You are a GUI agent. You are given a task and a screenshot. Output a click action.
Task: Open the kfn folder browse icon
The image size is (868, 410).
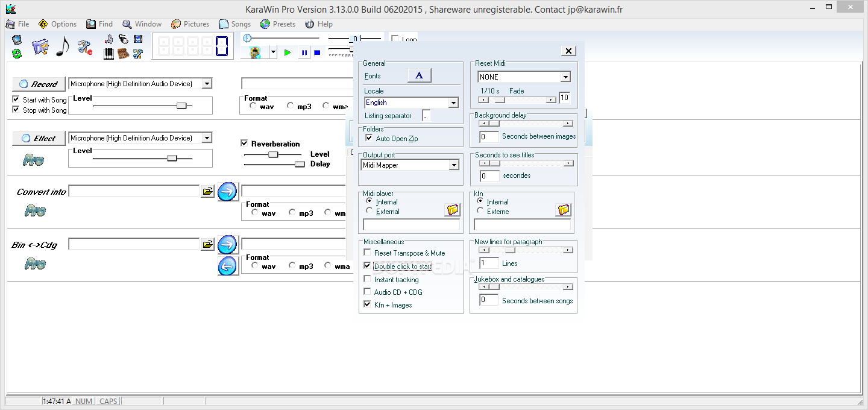pyautogui.click(x=563, y=210)
